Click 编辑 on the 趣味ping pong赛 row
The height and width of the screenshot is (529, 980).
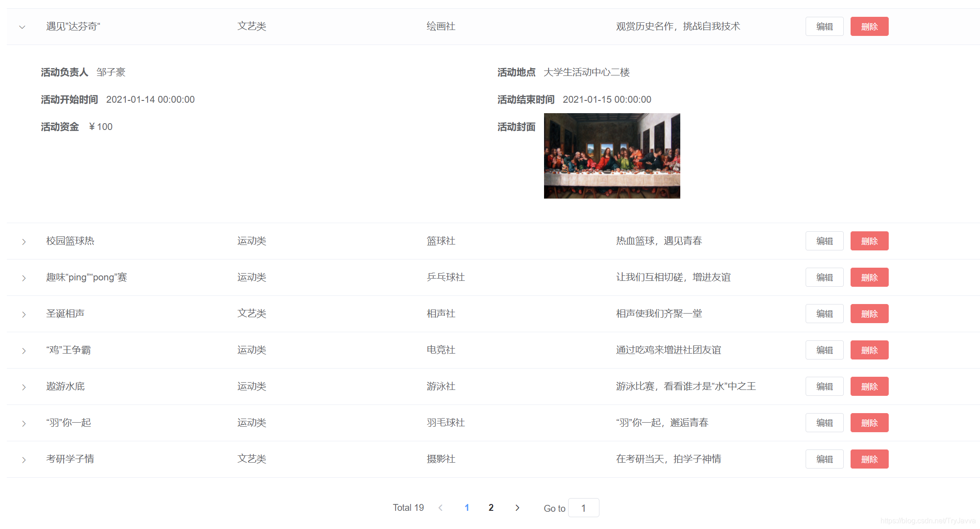coord(824,277)
